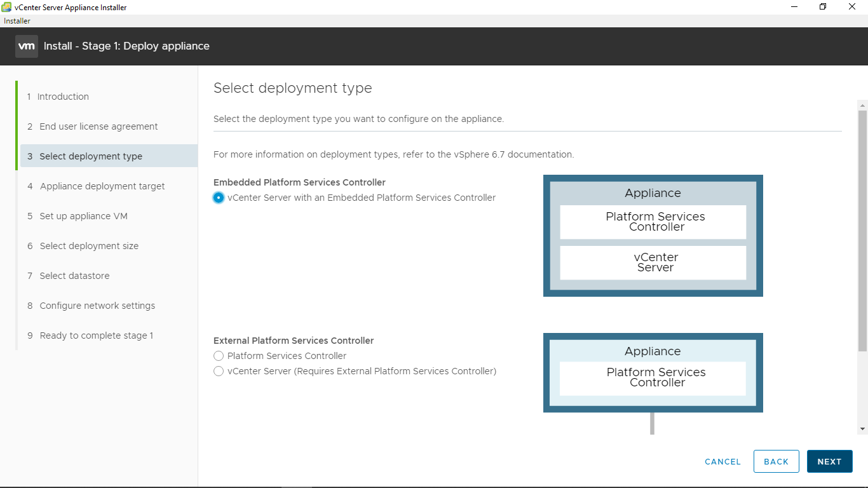Screen dimensions: 868x488
Task: Click Select deployment type step in sidebar
Action: 91,156
